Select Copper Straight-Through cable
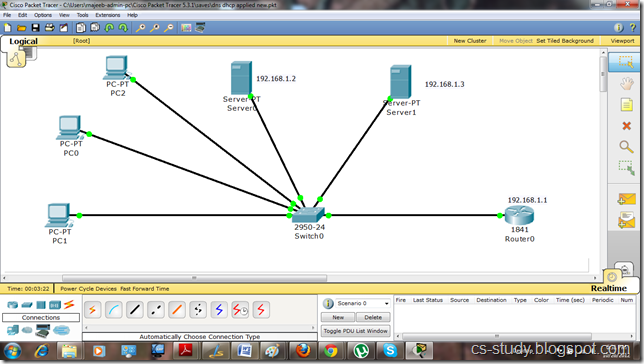Image resolution: width=644 pixels, height=364 pixels. pyautogui.click(x=135, y=310)
